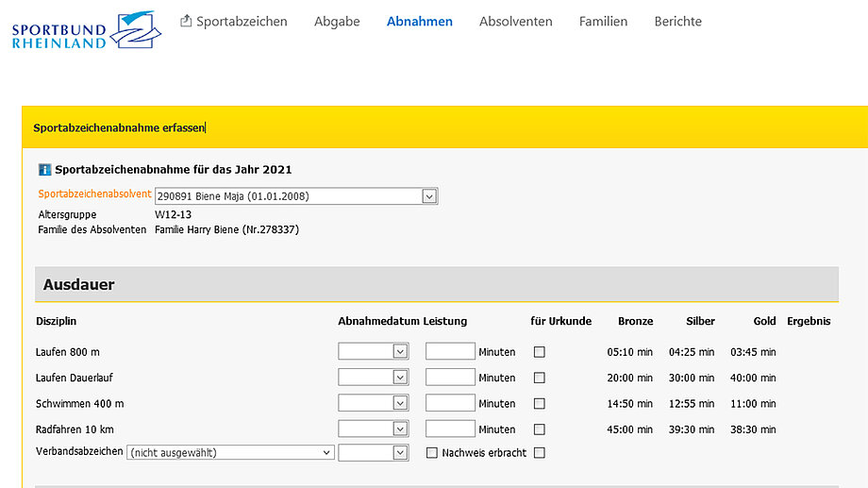Toggle für Urkunde for Laufen Dauerlauf
Image resolution: width=868 pixels, height=488 pixels.
pyautogui.click(x=540, y=378)
